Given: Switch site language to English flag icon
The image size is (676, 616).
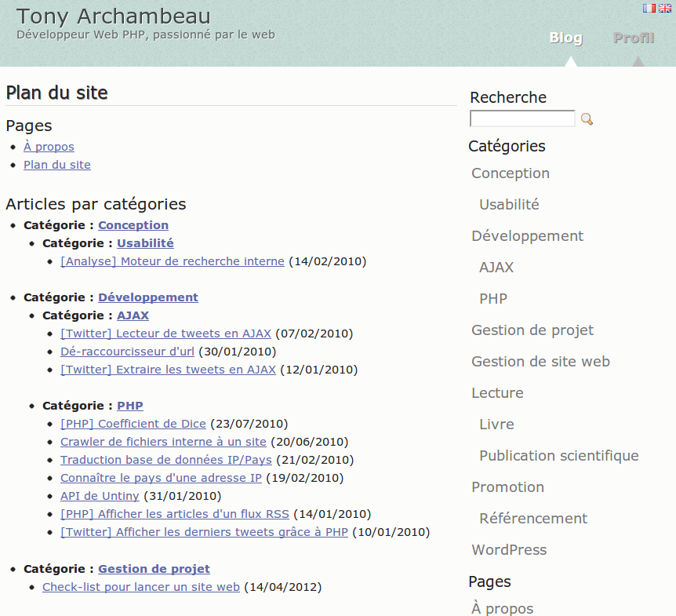Looking at the screenshot, I should [666, 8].
